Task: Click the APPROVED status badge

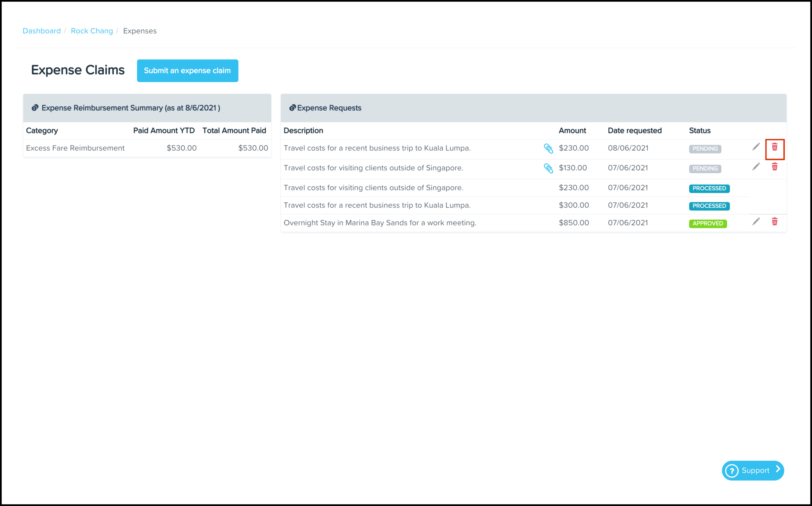Action: (708, 223)
